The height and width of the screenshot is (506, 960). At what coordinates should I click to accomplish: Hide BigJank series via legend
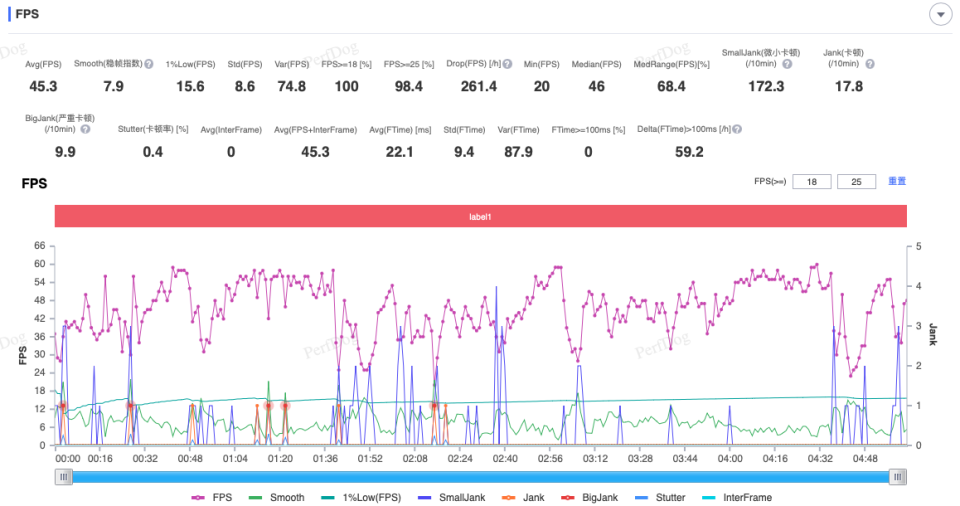(x=590, y=497)
